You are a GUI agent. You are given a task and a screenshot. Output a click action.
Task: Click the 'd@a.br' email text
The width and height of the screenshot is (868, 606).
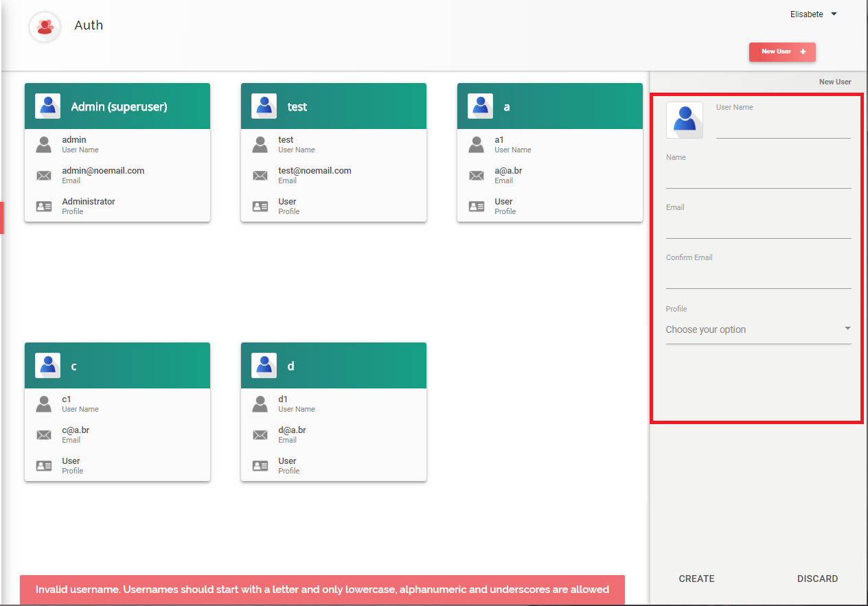coord(292,430)
